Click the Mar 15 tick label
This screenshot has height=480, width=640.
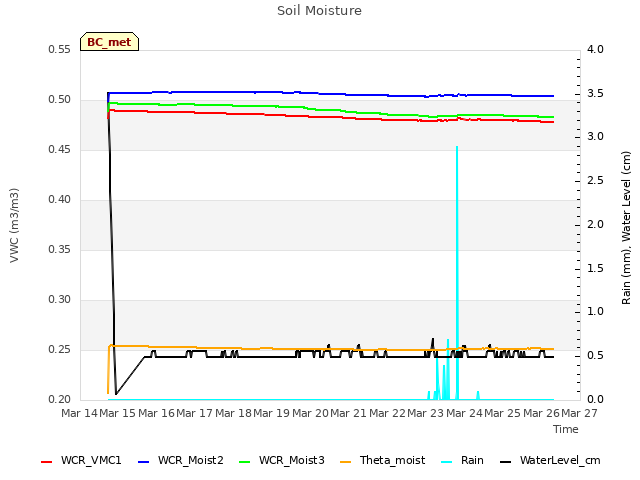click(x=118, y=413)
